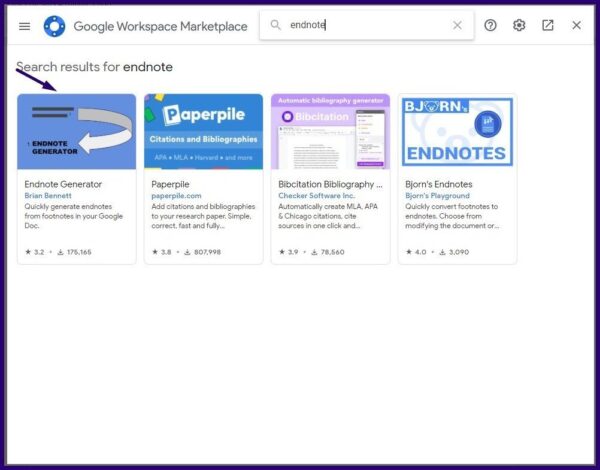Click Search results for endnote heading
Image resolution: width=600 pixels, height=470 pixels.
(95, 67)
